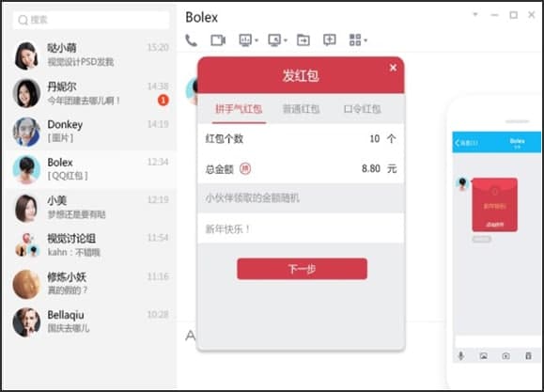Start a voice call with Bolex
This screenshot has height=392, width=544.
[x=191, y=40]
